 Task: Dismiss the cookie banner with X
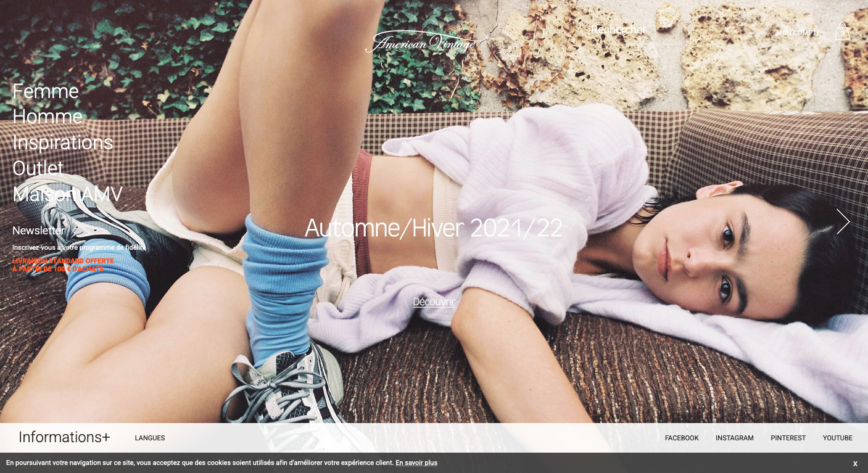point(855,463)
